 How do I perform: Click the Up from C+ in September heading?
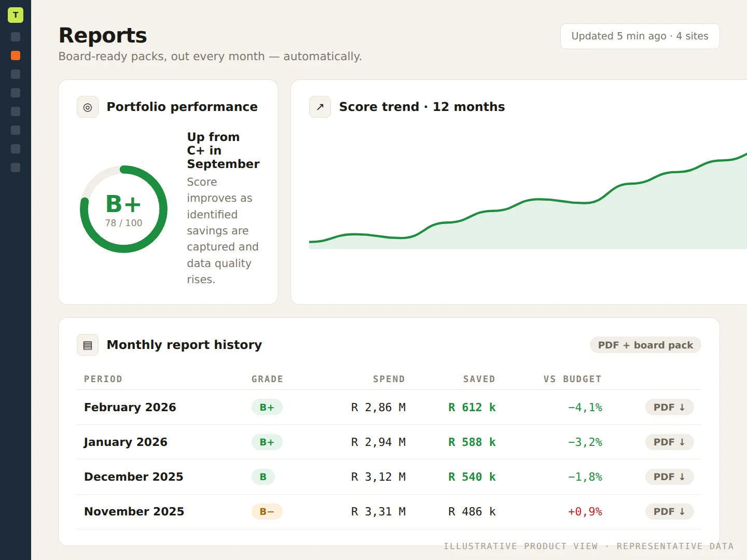tap(223, 150)
